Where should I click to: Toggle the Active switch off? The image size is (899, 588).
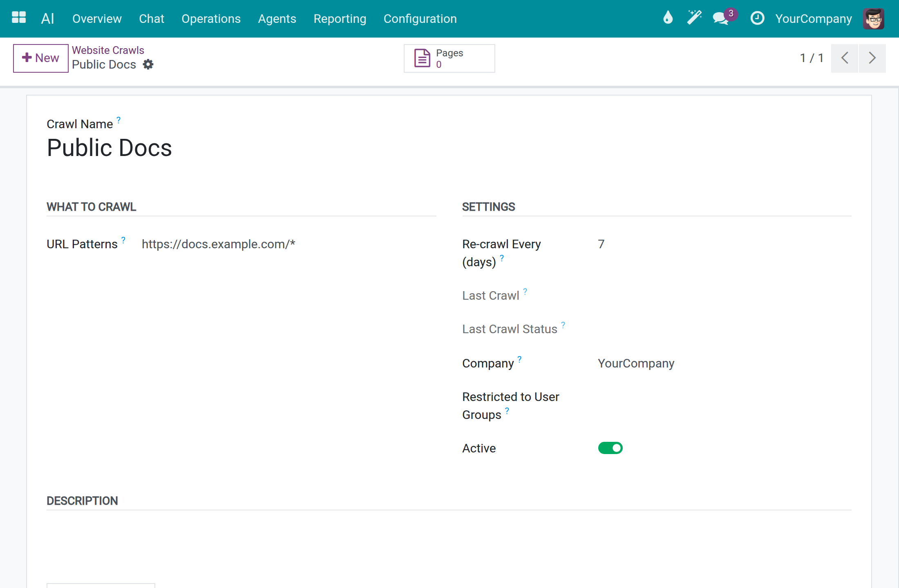610,448
